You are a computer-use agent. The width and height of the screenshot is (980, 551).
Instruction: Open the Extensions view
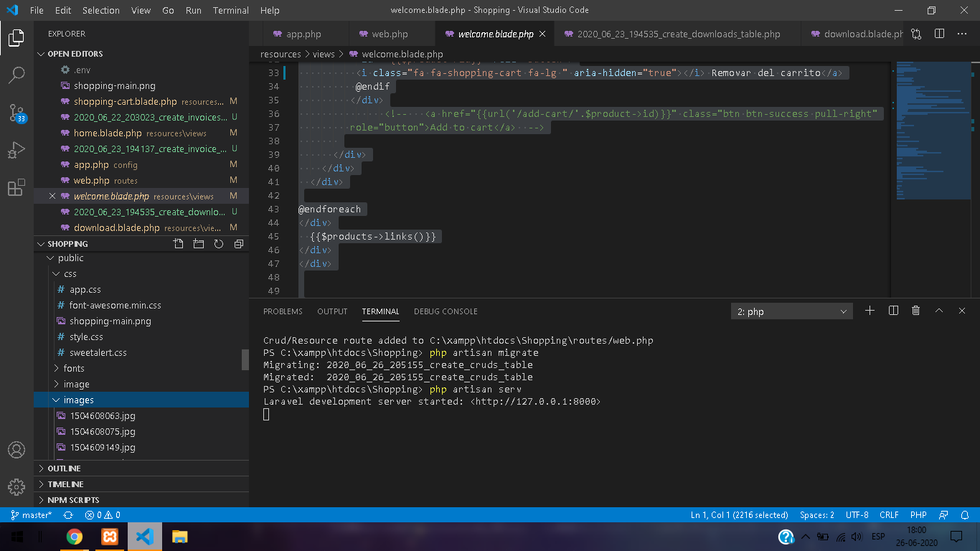[x=16, y=188]
